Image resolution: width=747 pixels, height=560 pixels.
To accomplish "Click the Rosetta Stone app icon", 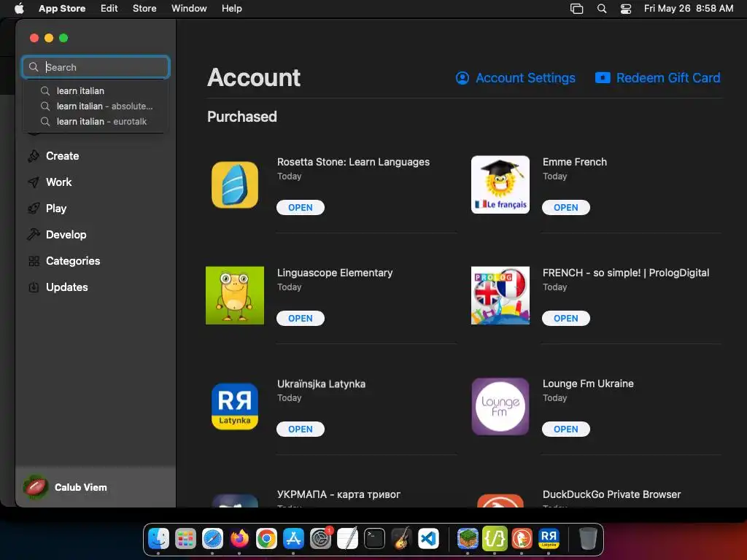I will (x=235, y=184).
